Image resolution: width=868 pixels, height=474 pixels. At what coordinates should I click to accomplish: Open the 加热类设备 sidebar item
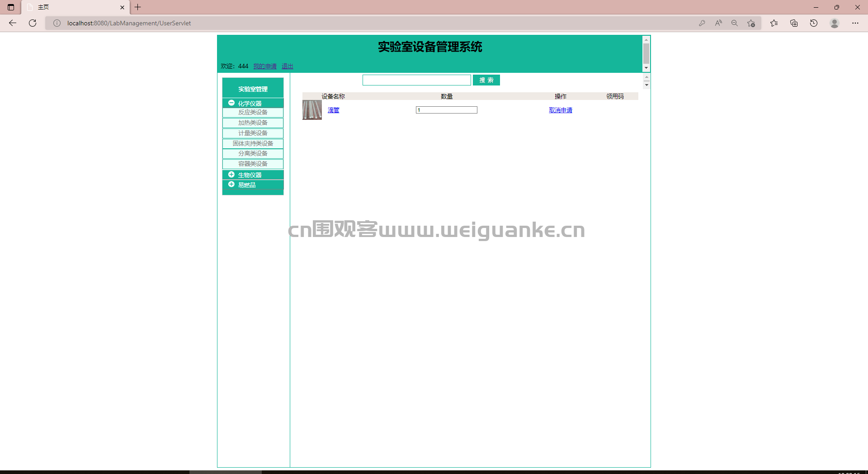[x=253, y=123]
